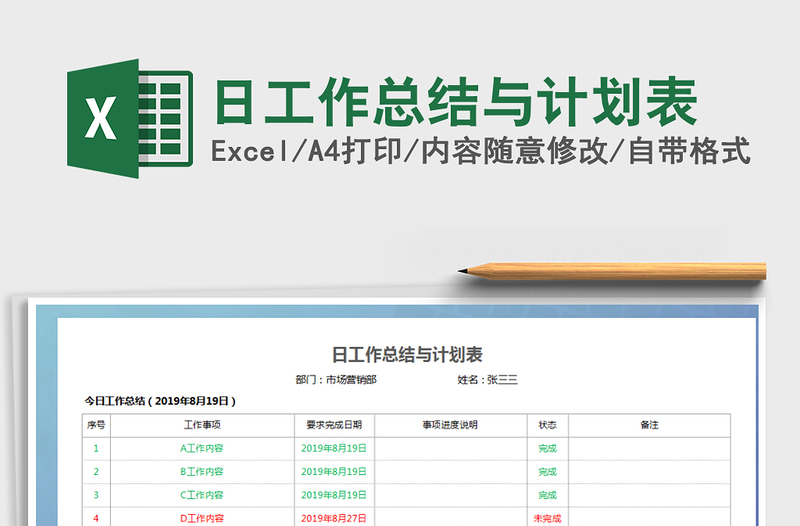Click the 事项进度说明 column header
This screenshot has height=526, width=800.
click(451, 425)
